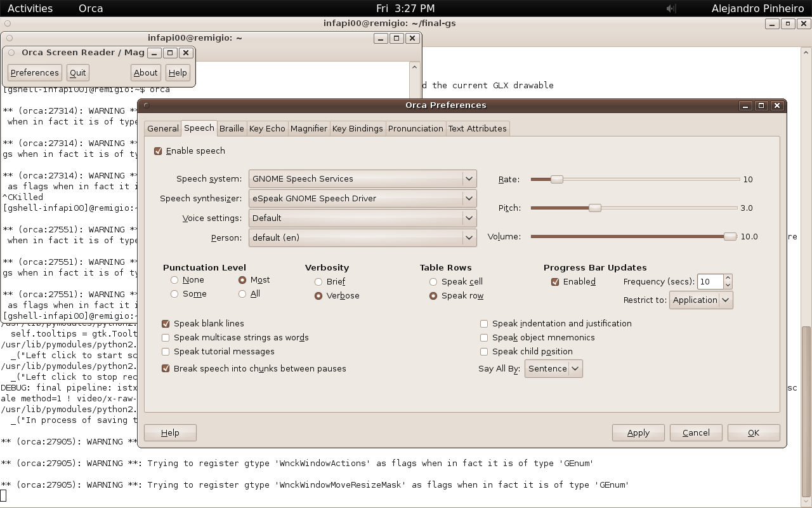Viewport: 812px width, 508px height.
Task: Click the Apply button
Action: click(x=638, y=432)
